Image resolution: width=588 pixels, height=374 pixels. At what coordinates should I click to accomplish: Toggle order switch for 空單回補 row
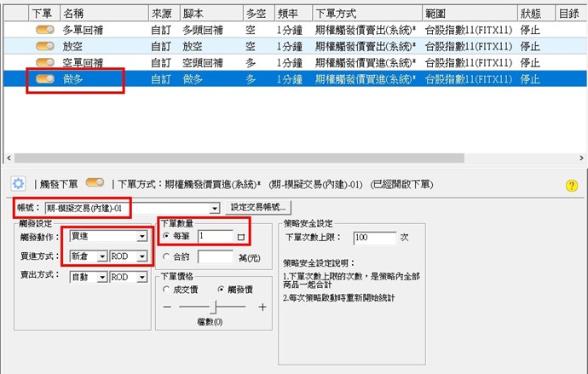point(45,62)
